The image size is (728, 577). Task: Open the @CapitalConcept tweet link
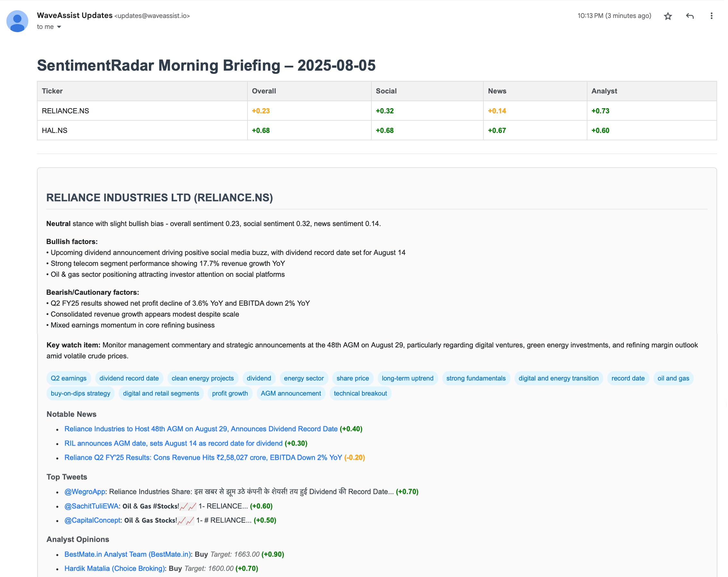tap(92, 520)
